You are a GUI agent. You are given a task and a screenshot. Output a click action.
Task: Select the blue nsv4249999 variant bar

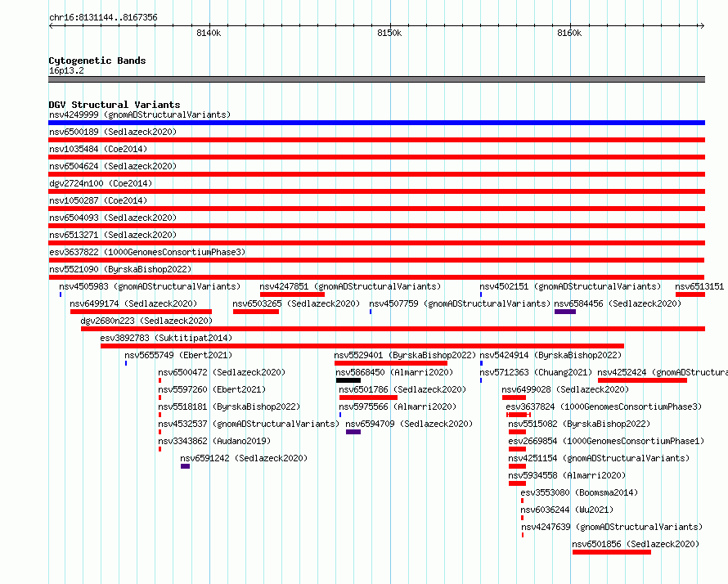tap(376, 123)
